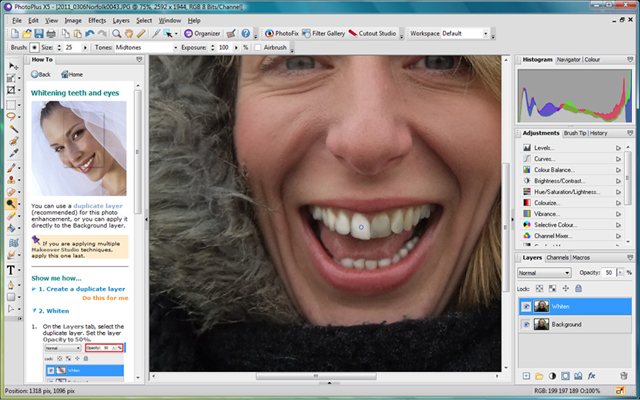Viewport: 640px width, 400px height.
Task: Open layer effects fx
Action: tap(591, 376)
